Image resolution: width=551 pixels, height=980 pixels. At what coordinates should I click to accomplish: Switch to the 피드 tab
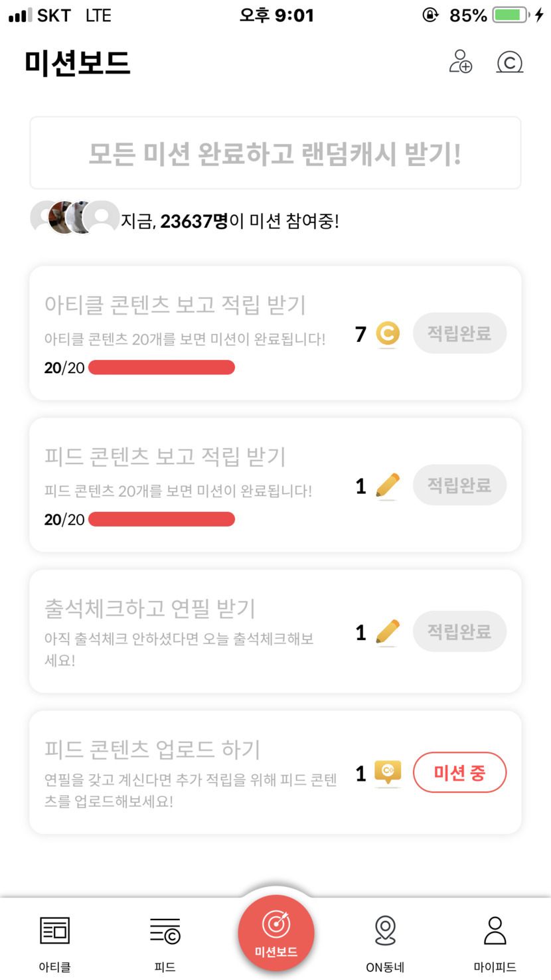(165, 943)
